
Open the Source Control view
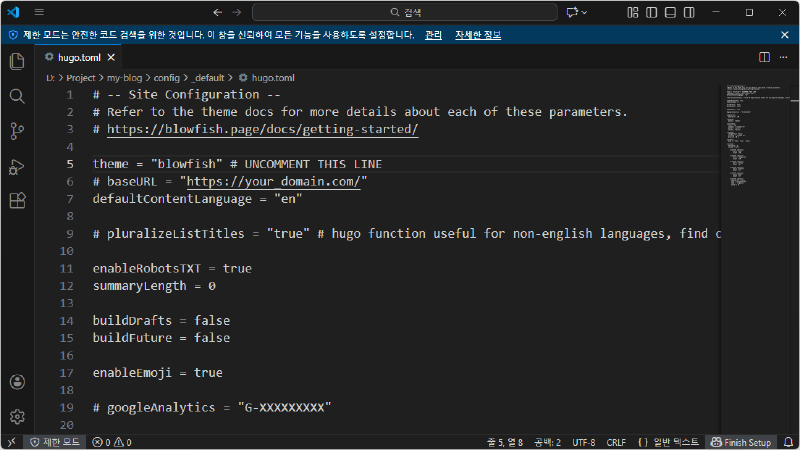[x=16, y=131]
